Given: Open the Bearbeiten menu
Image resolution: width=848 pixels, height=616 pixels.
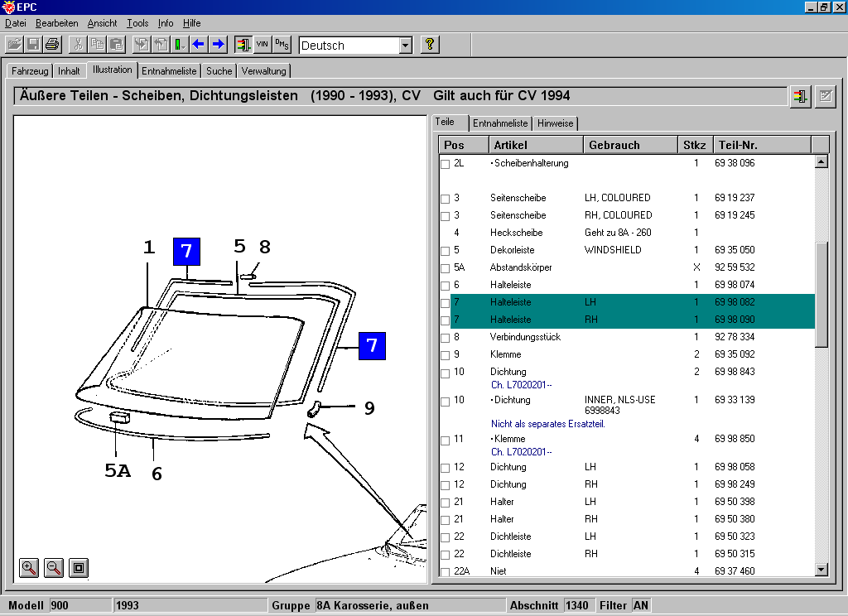Looking at the screenshot, I should coord(57,23).
